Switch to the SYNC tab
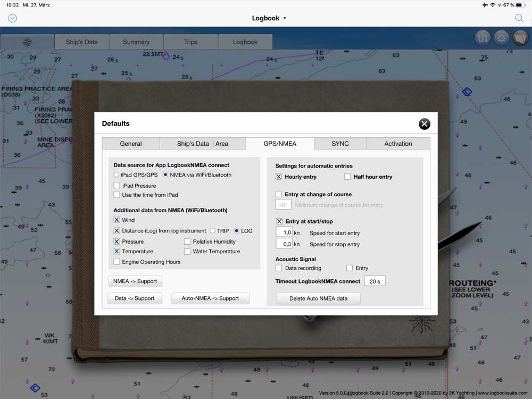 [x=340, y=144]
